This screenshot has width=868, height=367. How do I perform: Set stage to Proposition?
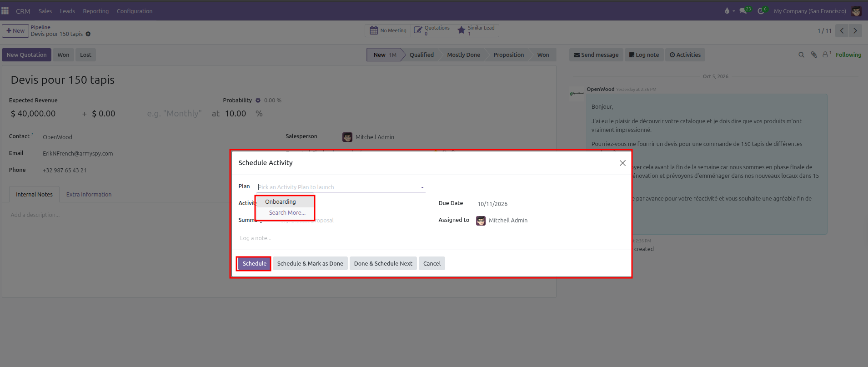pyautogui.click(x=508, y=55)
